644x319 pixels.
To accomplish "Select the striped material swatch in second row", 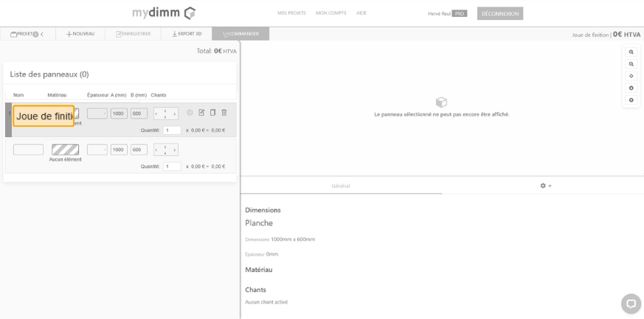I will click(x=65, y=150).
